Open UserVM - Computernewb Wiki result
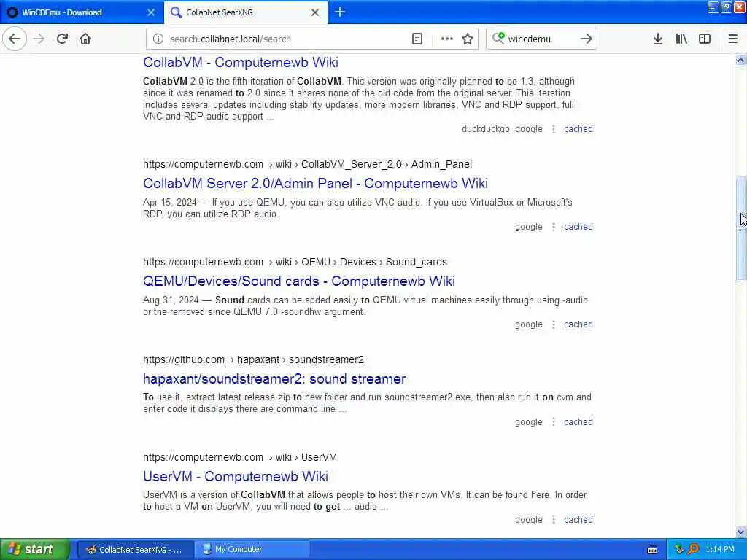This screenshot has height=560, width=747. click(x=236, y=476)
